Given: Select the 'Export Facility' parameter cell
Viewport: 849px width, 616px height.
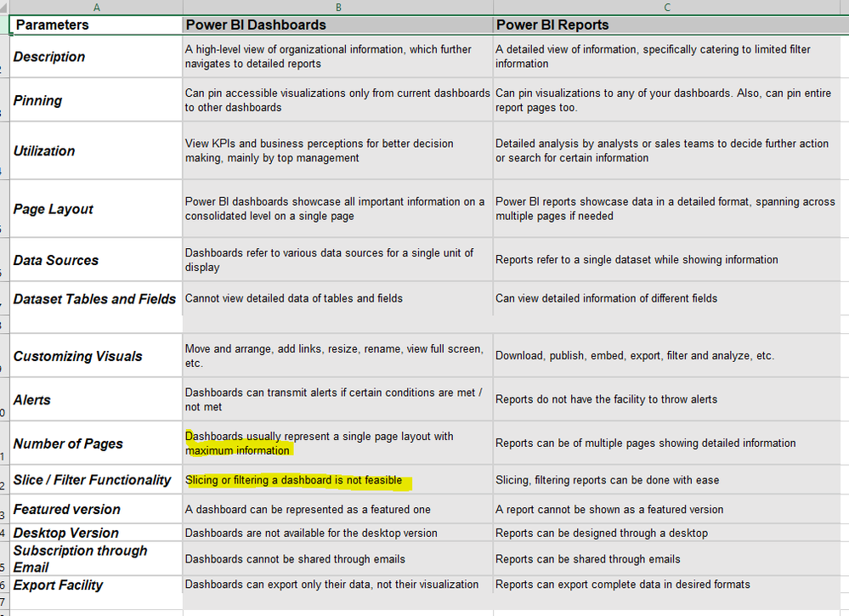Looking at the screenshot, I should [96, 585].
